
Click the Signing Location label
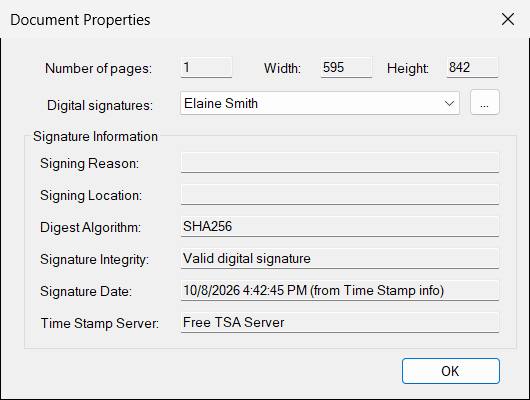click(x=91, y=196)
